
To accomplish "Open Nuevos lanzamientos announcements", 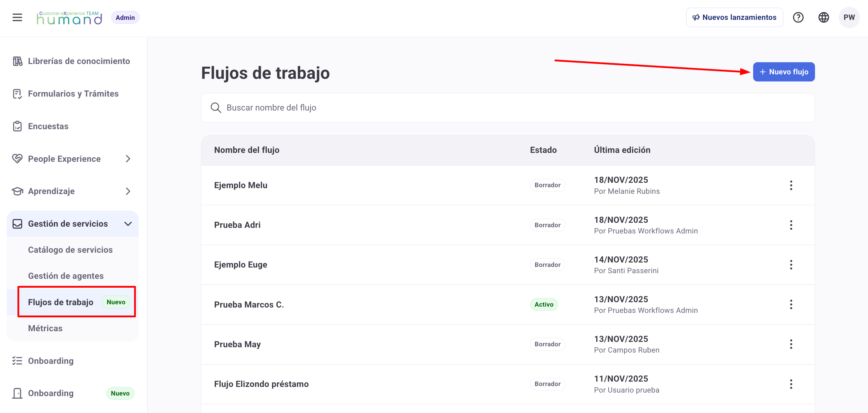I will pos(734,17).
